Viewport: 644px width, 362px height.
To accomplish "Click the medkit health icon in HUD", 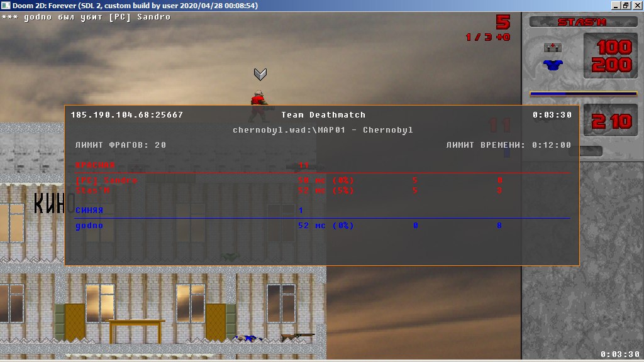I will [552, 48].
